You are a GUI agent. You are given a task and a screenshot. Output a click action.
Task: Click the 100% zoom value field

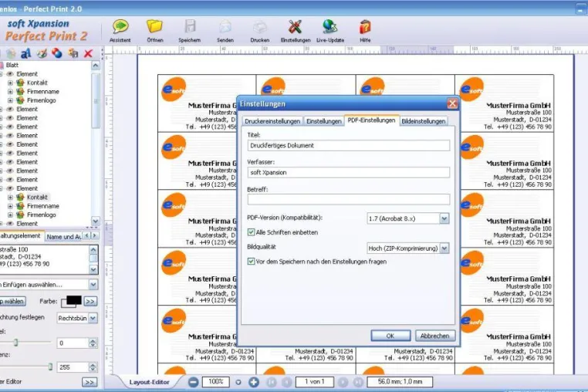[x=215, y=382]
